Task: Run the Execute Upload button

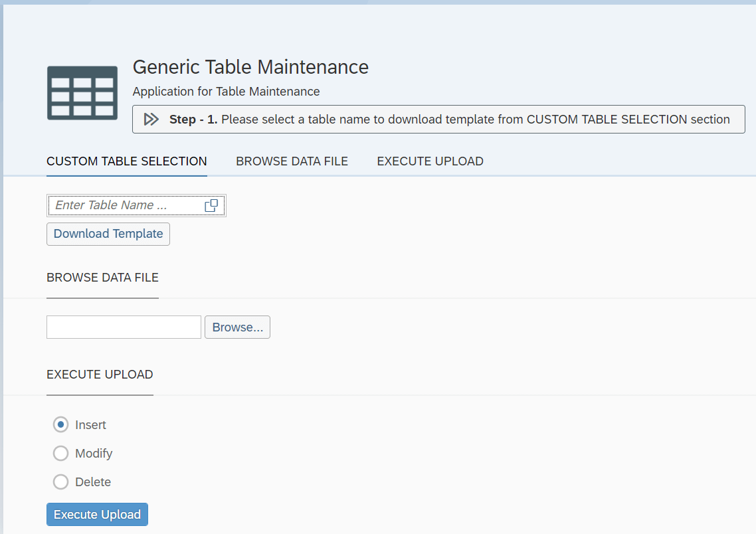Action: coord(98,514)
